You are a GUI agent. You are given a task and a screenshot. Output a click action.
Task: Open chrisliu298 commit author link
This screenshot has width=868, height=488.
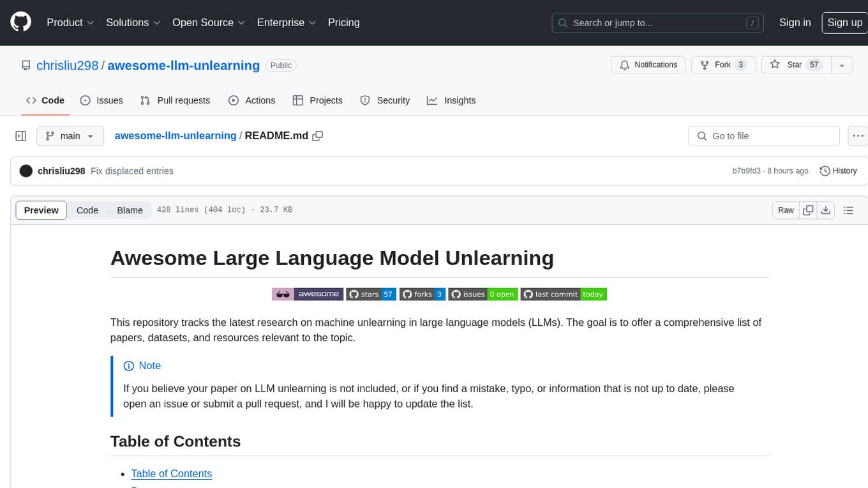click(x=61, y=171)
